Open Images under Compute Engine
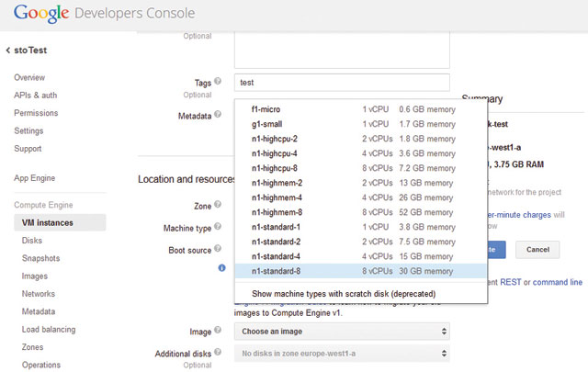The height and width of the screenshot is (372, 588). click(35, 276)
